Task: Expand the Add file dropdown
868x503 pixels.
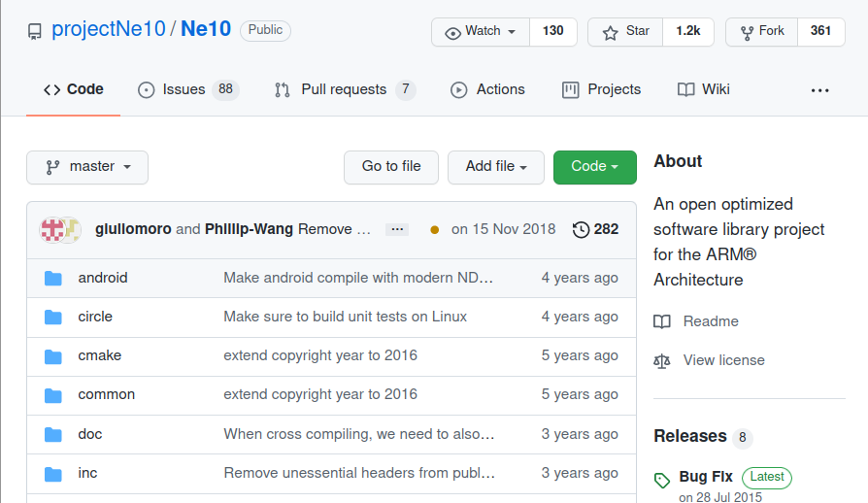Action: (496, 167)
